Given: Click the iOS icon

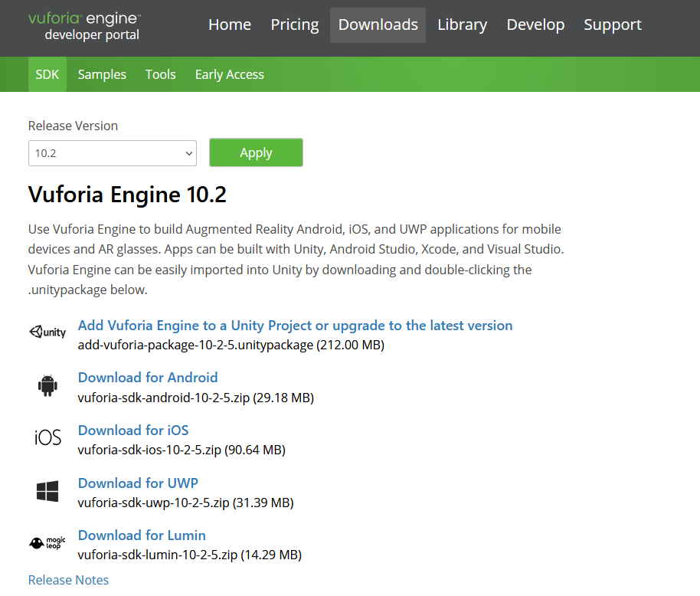Looking at the screenshot, I should 47,437.
